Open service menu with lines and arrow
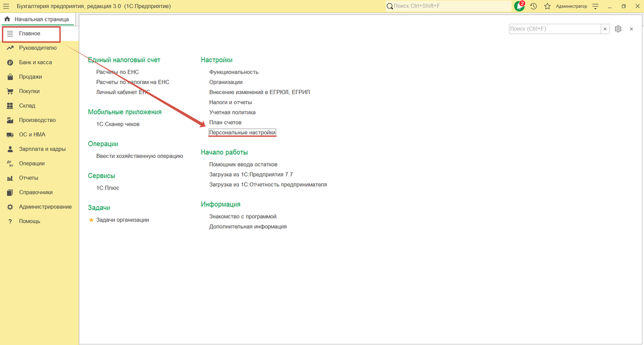The width and height of the screenshot is (644, 345). [596, 6]
